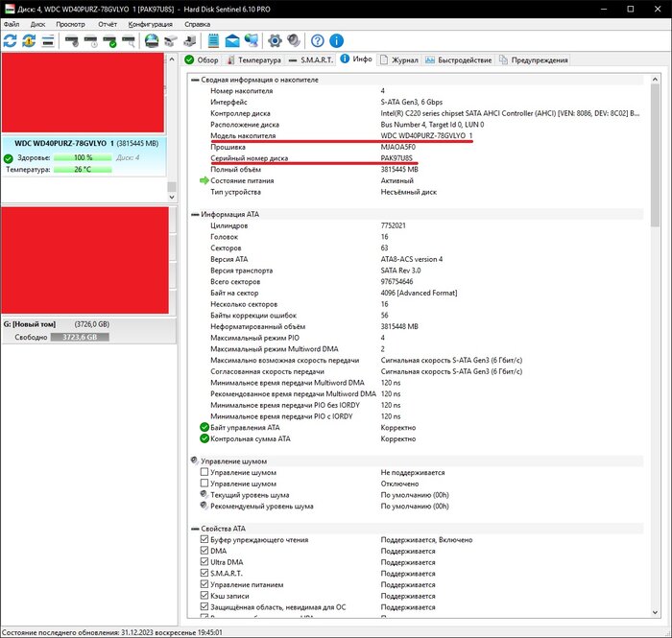Collapse the Информация ATA section
The image size is (672, 638).
(195, 215)
